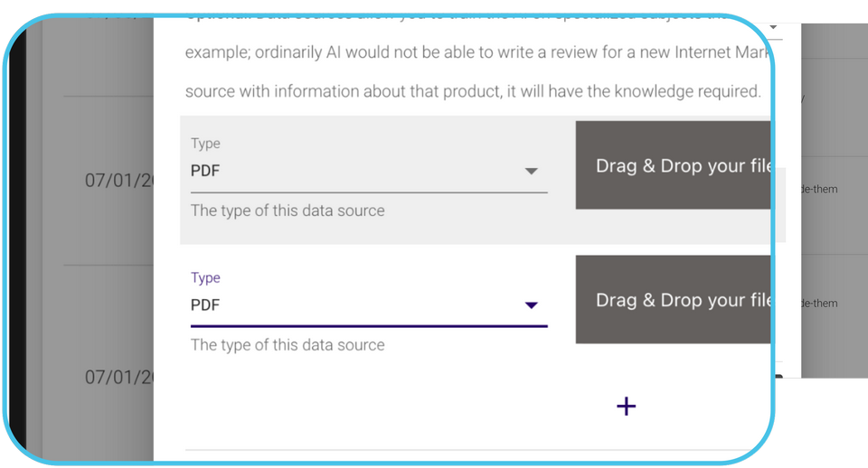Click the purple Type label in the second row
Image resolution: width=868 pixels, height=468 pixels.
[205, 278]
